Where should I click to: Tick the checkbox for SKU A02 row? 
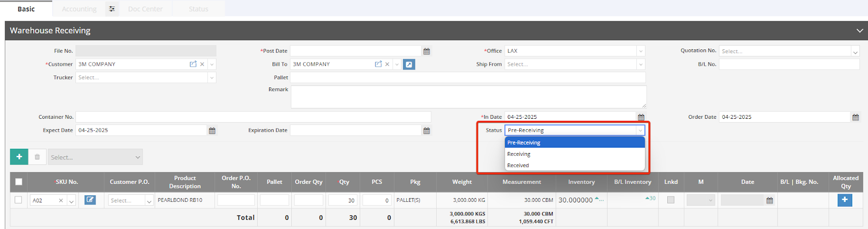click(x=18, y=200)
